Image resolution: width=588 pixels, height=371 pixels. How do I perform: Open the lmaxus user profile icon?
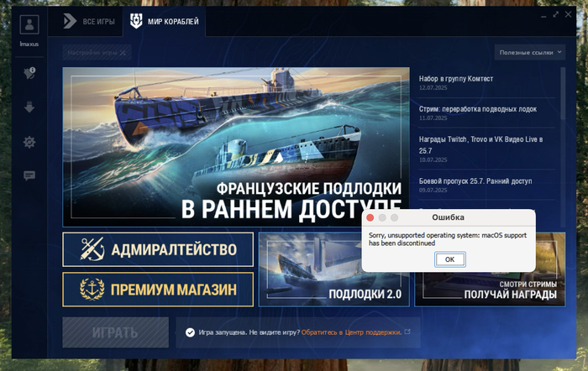pyautogui.click(x=29, y=25)
